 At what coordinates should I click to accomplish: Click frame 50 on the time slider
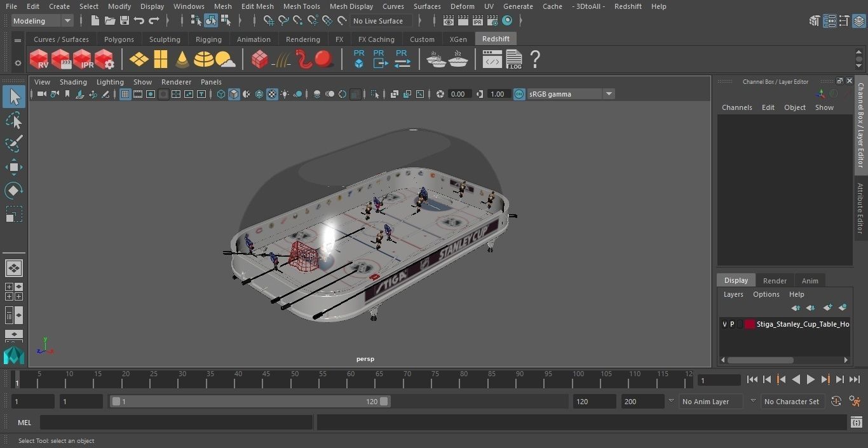(295, 380)
